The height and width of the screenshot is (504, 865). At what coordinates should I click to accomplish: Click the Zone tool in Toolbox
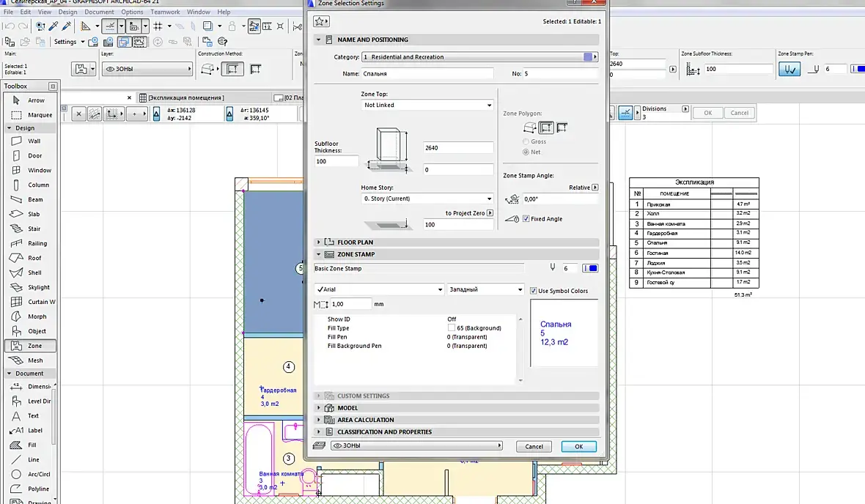tap(30, 346)
